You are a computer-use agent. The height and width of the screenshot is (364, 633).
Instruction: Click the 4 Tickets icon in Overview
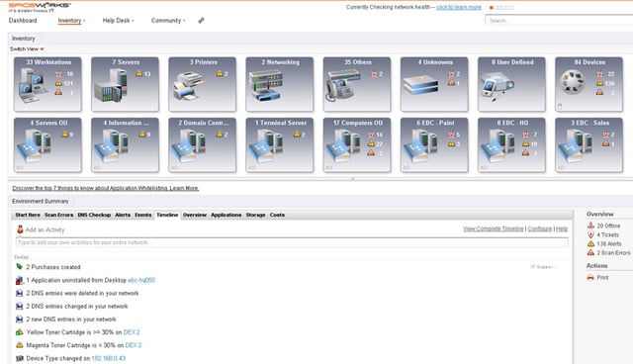pos(590,234)
